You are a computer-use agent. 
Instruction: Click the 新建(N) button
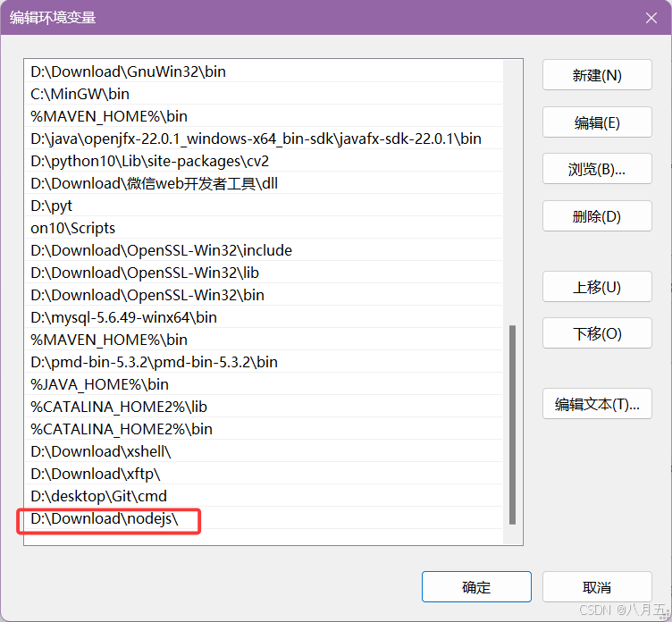[597, 75]
